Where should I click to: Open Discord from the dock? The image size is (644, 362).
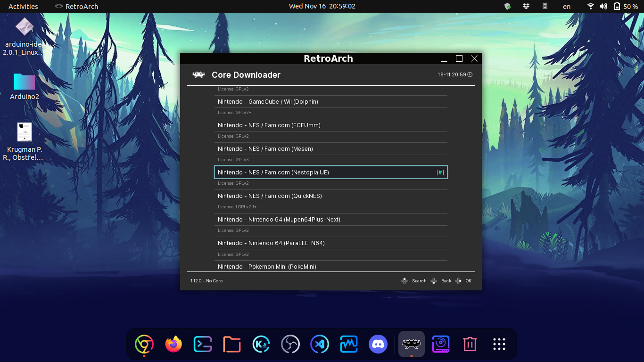coord(378,344)
